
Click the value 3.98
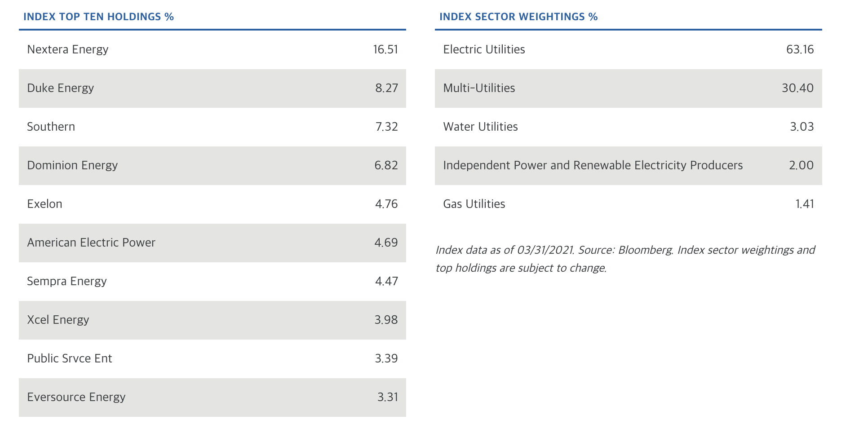pos(386,320)
